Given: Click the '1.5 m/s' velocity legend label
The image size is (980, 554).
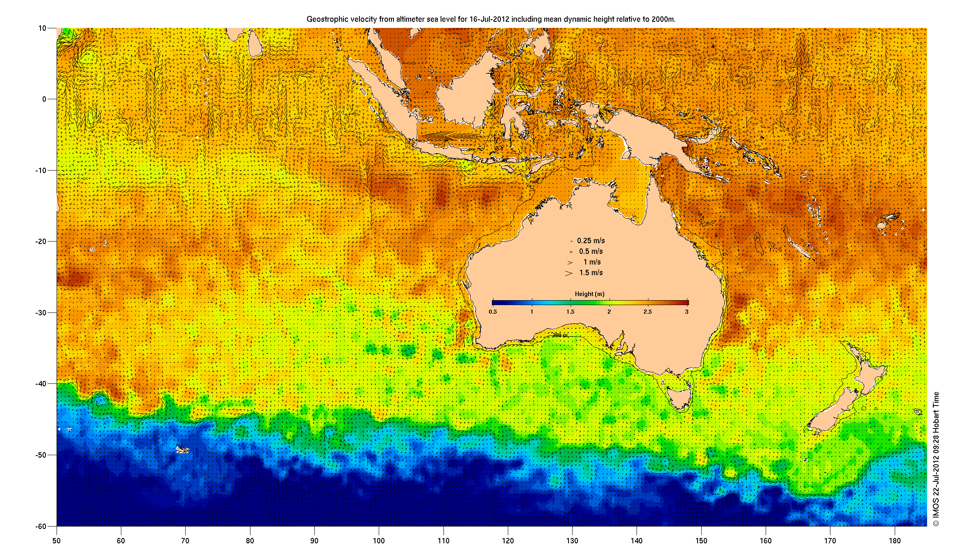Looking at the screenshot, I should tap(591, 273).
